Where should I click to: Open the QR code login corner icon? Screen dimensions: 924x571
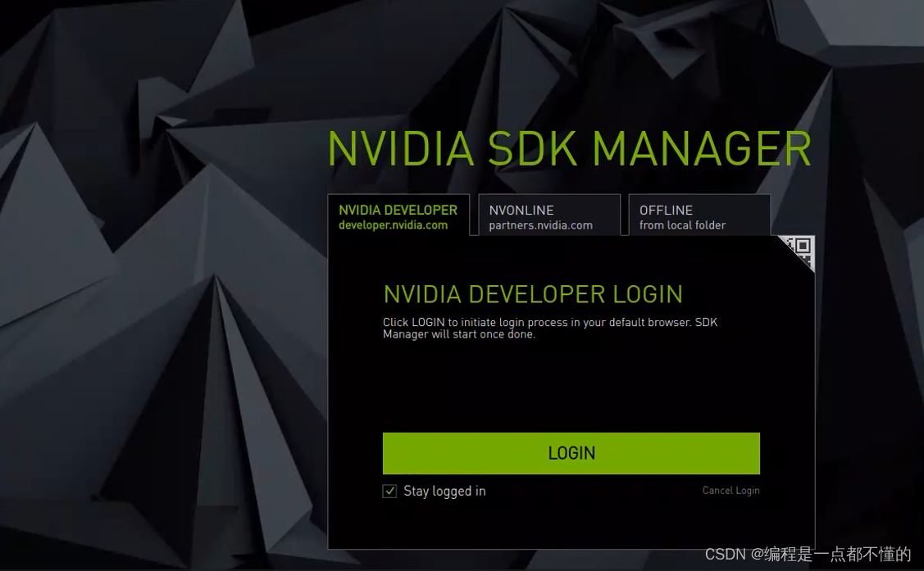click(x=800, y=250)
